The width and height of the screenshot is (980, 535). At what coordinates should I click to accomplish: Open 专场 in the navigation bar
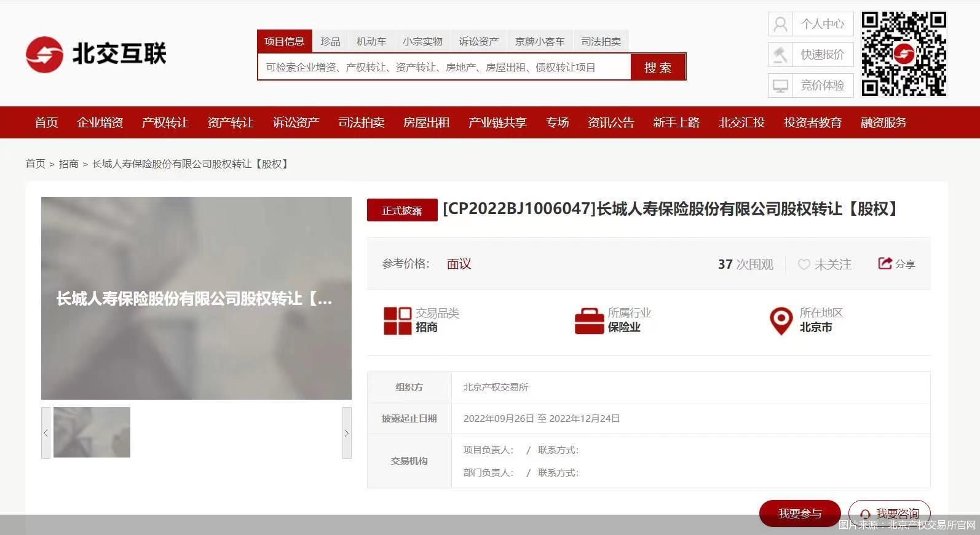tap(557, 122)
